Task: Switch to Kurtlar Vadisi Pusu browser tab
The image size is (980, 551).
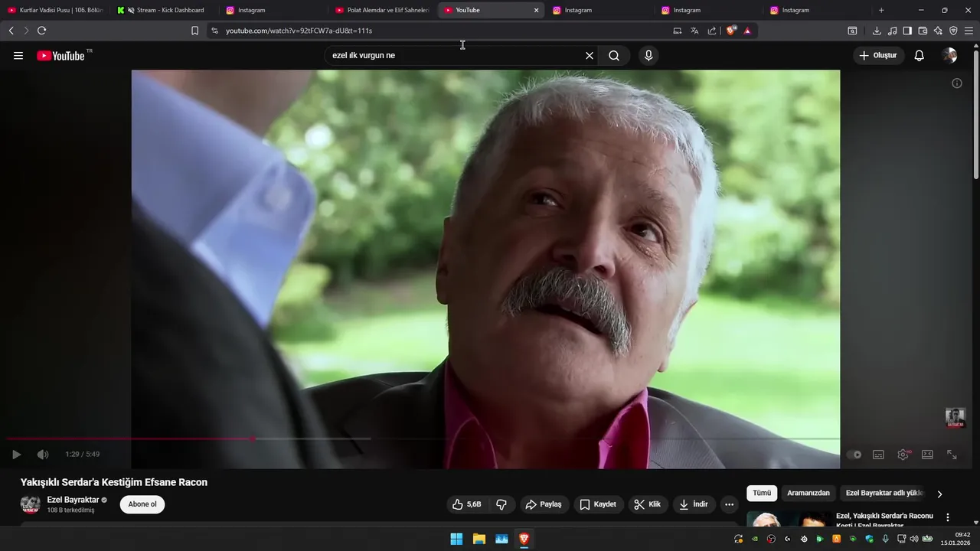Action: [x=55, y=10]
